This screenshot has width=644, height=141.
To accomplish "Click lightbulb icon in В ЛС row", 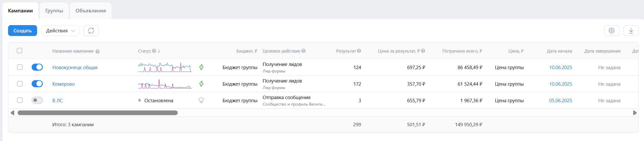I will (x=201, y=100).
